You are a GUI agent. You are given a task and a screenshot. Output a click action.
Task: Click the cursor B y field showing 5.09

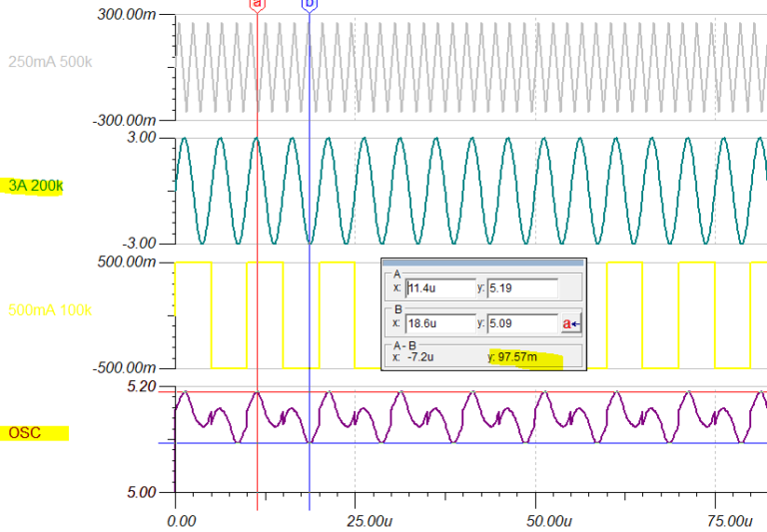[x=522, y=323]
